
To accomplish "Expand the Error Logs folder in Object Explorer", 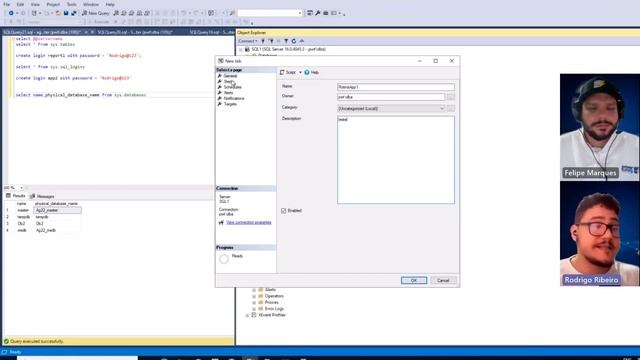I will tap(254, 309).
